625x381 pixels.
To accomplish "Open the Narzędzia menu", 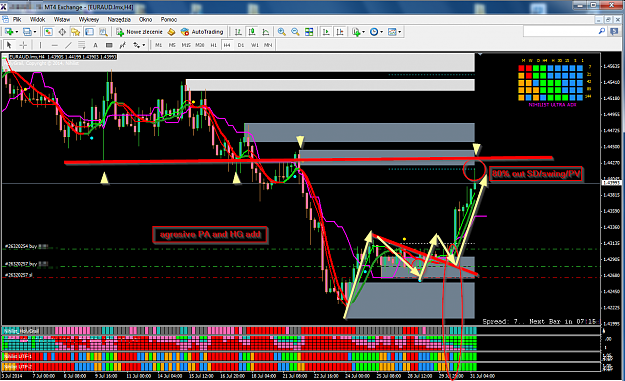I will pyautogui.click(x=119, y=19).
